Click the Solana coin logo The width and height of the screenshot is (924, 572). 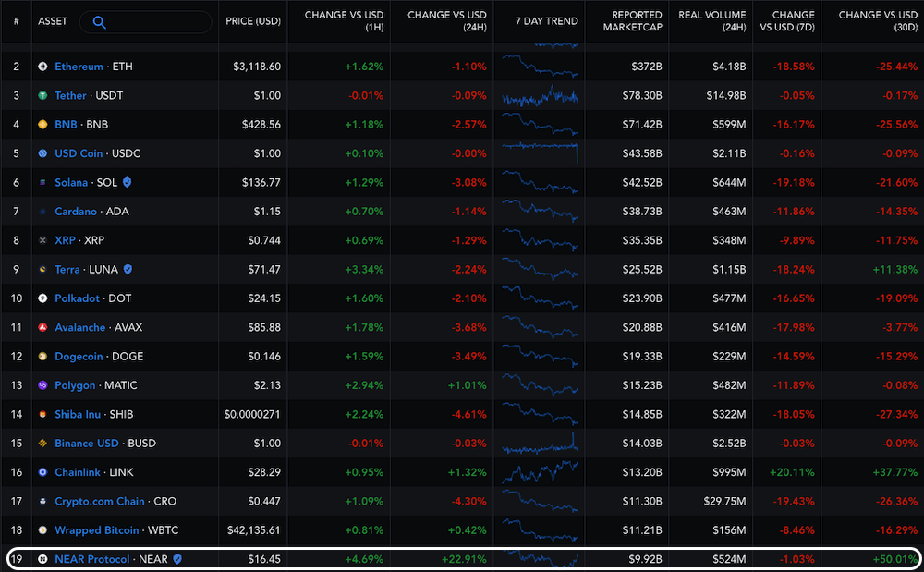pos(43,183)
